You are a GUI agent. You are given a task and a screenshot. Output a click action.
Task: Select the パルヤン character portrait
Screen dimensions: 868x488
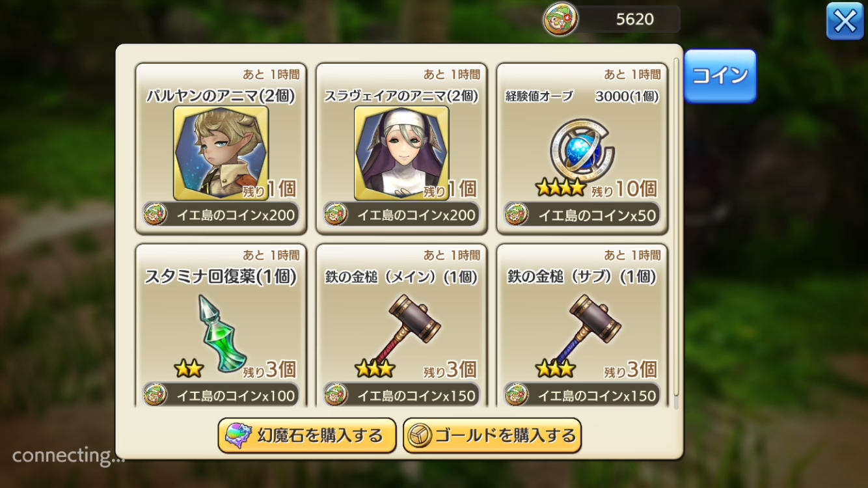(x=221, y=153)
